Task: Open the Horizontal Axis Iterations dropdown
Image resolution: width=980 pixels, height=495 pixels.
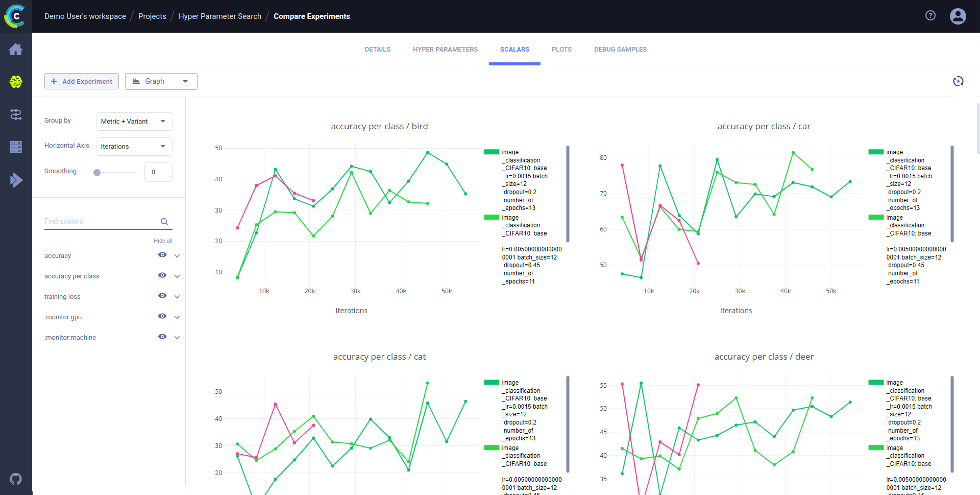Action: pos(134,147)
